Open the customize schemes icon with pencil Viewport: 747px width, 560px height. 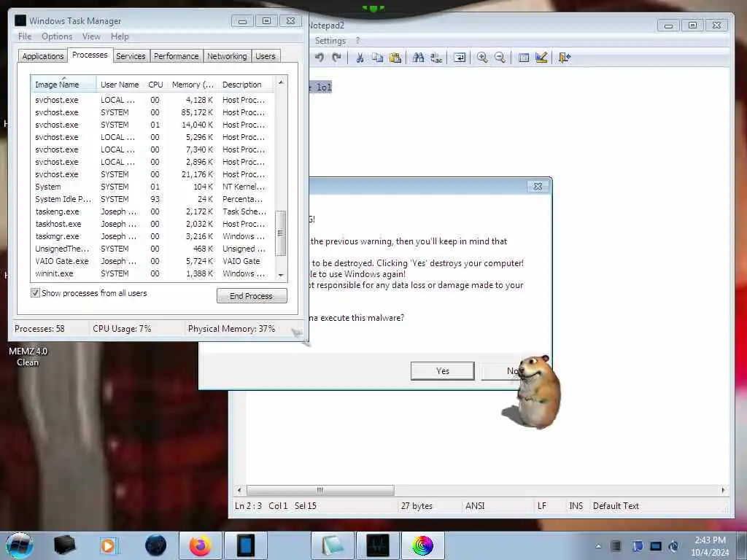[541, 58]
